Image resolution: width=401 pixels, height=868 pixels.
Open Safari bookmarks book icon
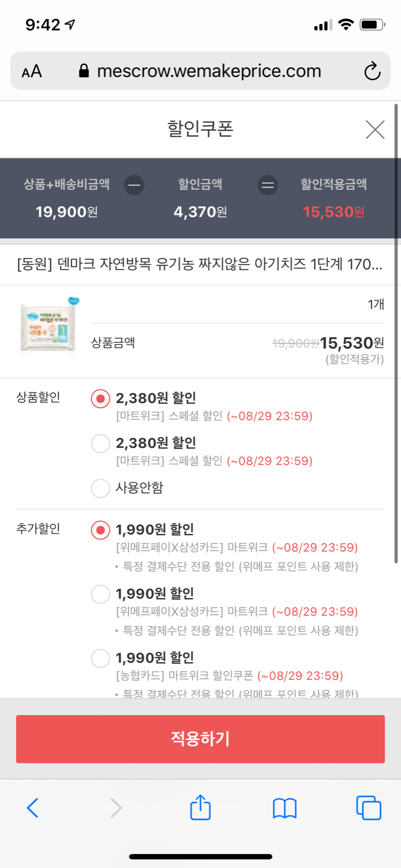coord(285,807)
